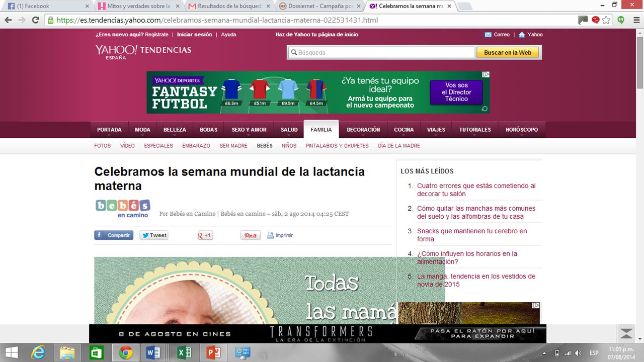This screenshot has height=362, width=644.
Task: Open the DÍA DE LA MADRE link
Action: (399, 146)
